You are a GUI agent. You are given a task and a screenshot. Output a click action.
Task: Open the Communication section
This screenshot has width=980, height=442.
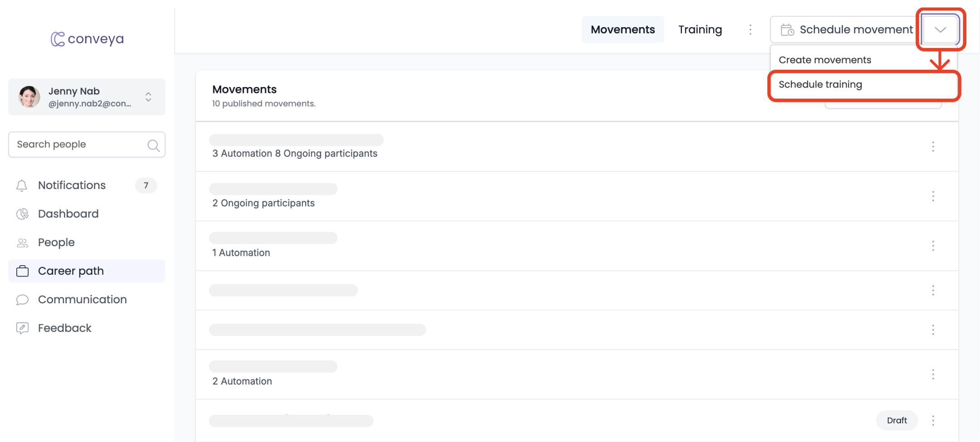[86, 300]
